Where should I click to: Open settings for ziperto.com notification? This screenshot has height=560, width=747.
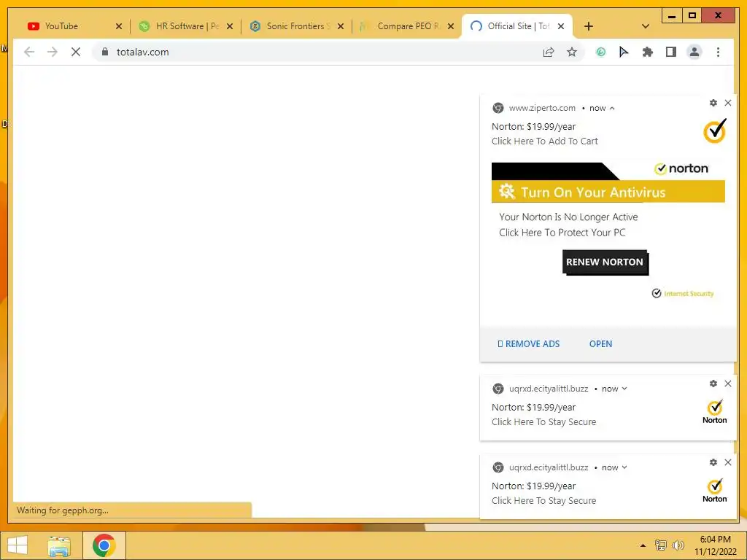tap(713, 103)
